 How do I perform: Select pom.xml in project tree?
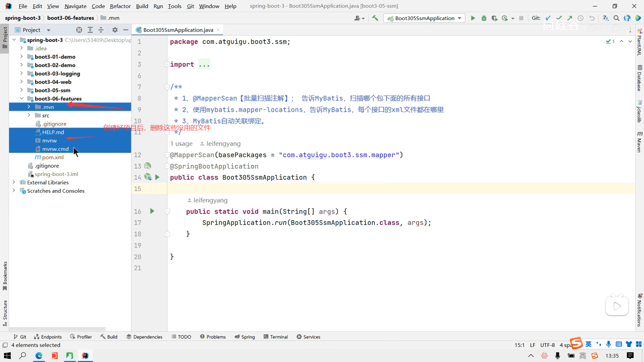click(53, 157)
